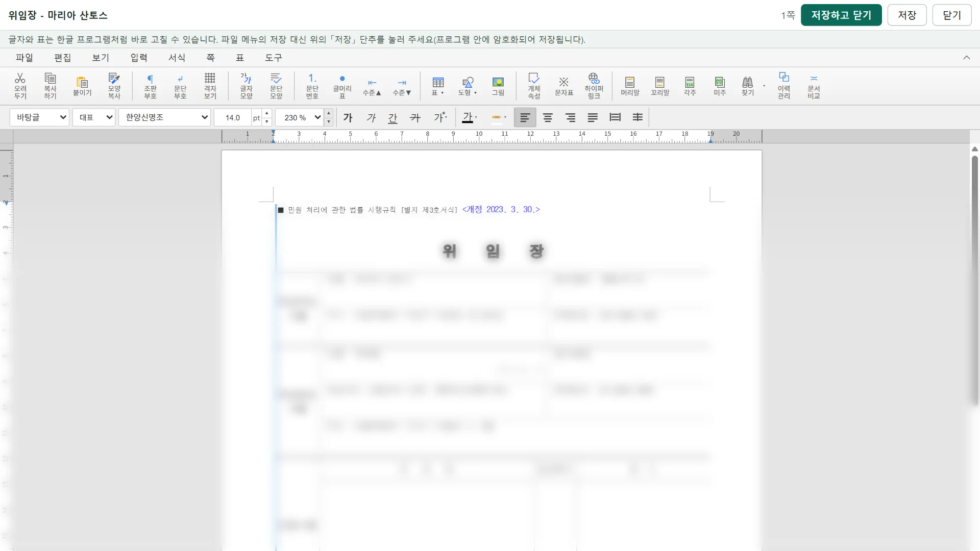Insert a 하이퍼링크 hyperlink
This screenshot has width=980, height=551.
tap(594, 85)
